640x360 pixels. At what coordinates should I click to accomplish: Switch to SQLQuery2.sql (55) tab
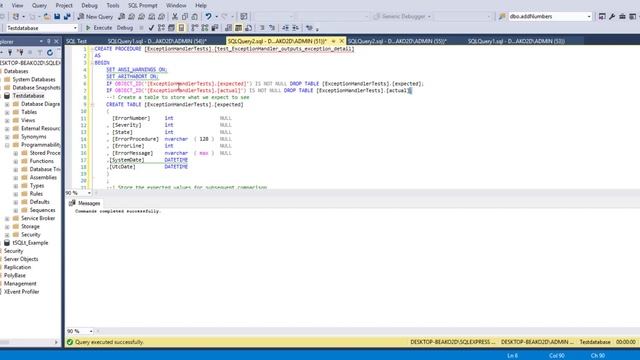398,41
